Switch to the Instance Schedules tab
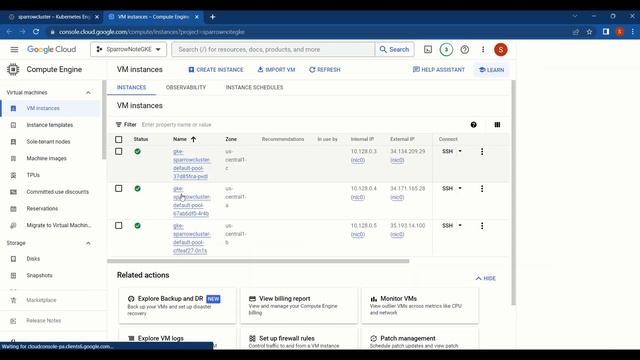Image resolution: width=640 pixels, height=360 pixels. (254, 87)
